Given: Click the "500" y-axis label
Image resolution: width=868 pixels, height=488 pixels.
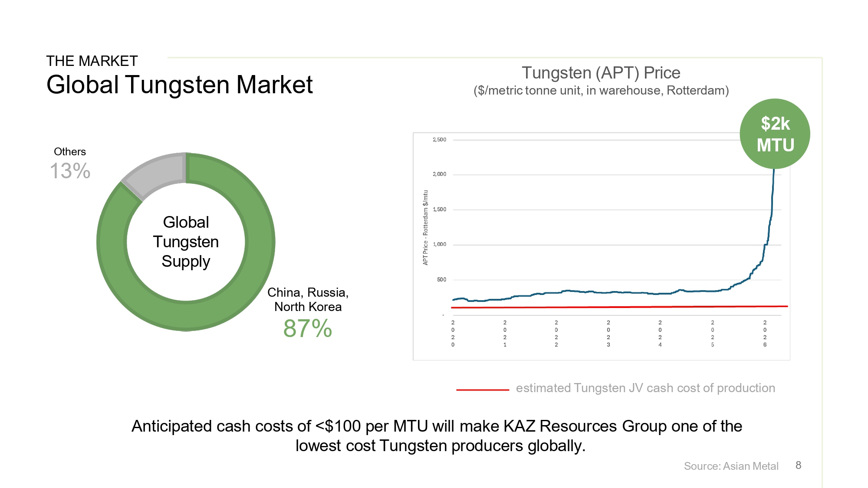Looking at the screenshot, I should 441,280.
